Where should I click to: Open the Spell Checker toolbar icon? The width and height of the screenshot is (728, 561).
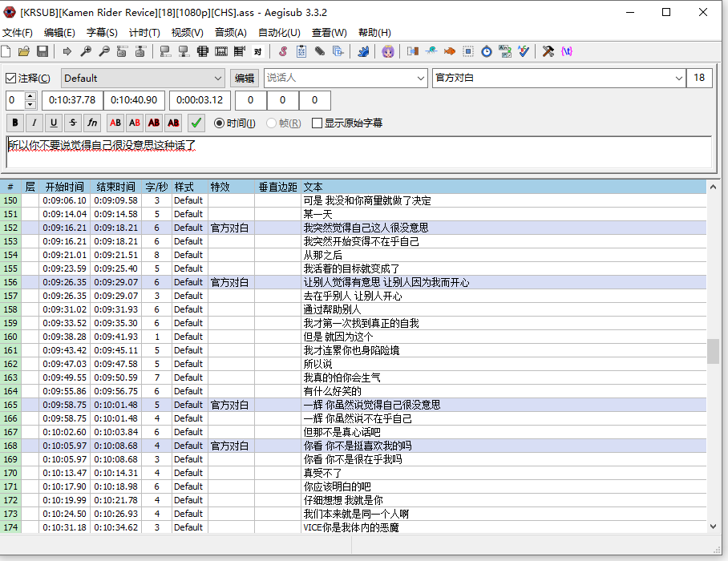(524, 51)
